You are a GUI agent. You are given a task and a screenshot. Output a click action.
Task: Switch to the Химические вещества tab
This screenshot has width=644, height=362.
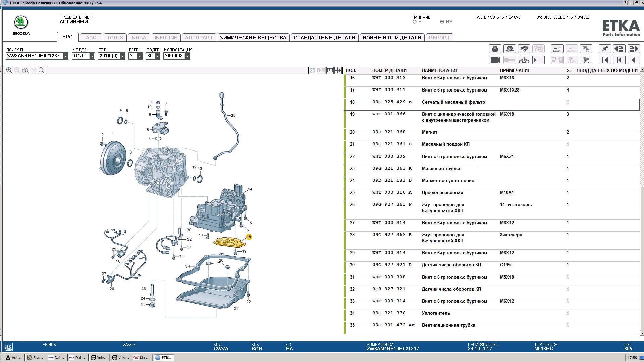point(253,38)
